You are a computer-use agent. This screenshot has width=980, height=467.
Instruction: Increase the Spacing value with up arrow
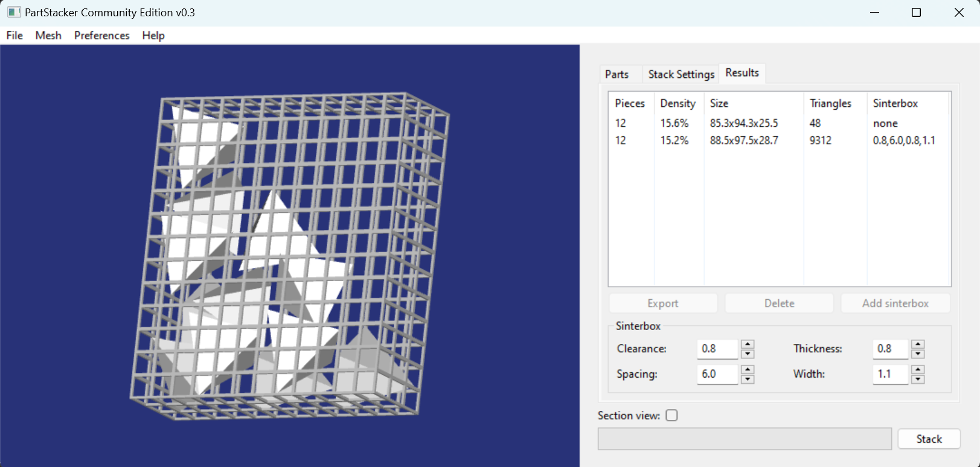pos(748,369)
